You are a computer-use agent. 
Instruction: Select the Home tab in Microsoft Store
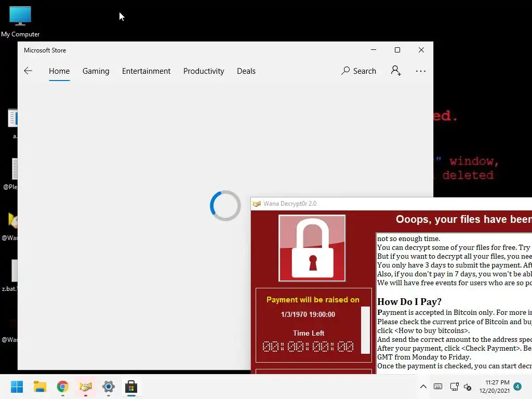click(x=59, y=71)
